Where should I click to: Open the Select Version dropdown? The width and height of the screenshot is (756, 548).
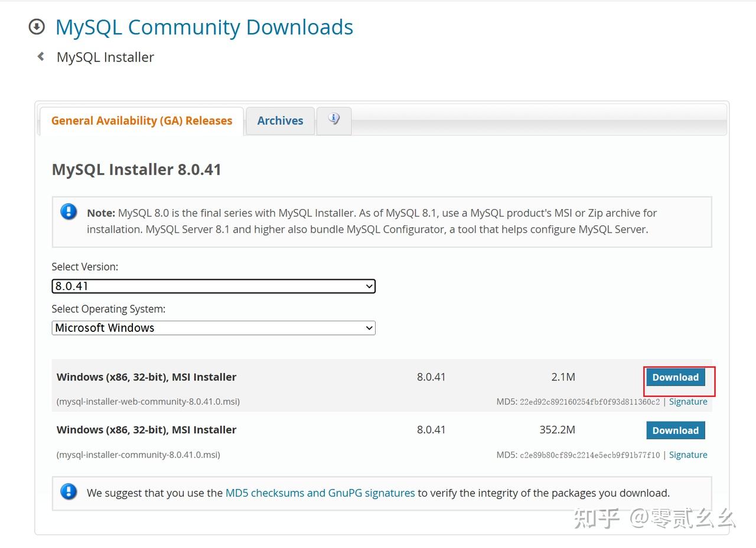tap(213, 286)
